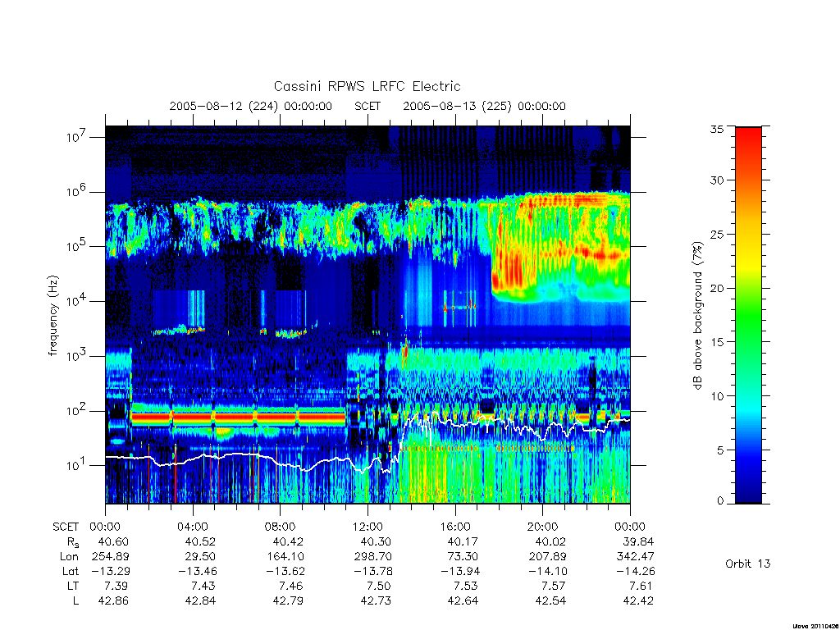This screenshot has width=840, height=630.
Task: Click the '12:00' SCET time label
Action: tap(367, 527)
